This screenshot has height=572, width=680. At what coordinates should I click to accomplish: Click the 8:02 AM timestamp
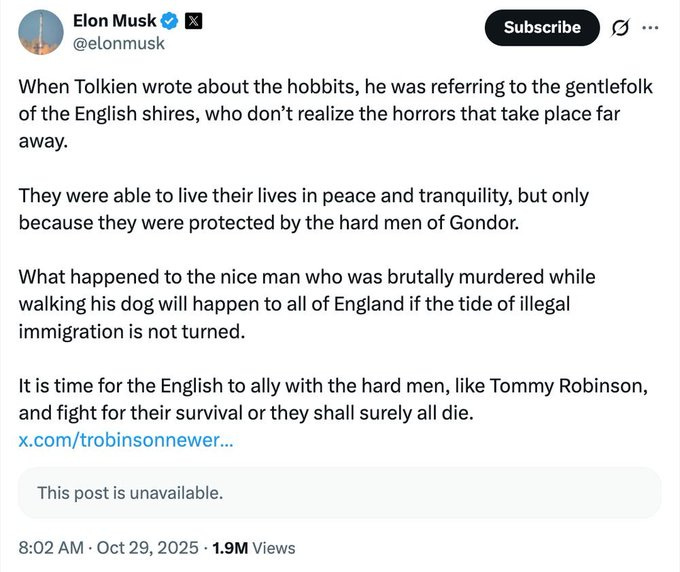point(49,548)
